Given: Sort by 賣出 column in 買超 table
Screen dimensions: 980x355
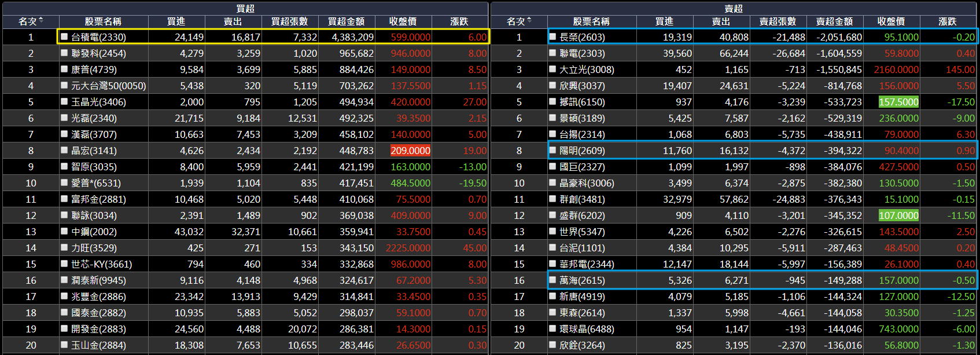Looking at the screenshot, I should pyautogui.click(x=233, y=21).
